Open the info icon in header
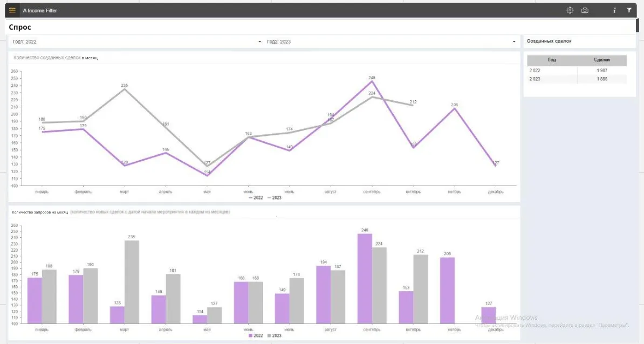This screenshot has width=644, height=344. click(614, 10)
